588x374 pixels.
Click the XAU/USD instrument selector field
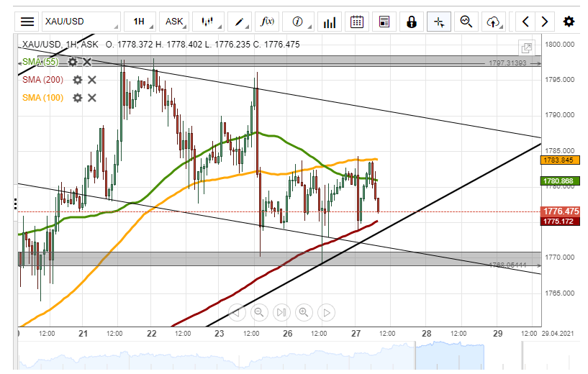[81, 22]
